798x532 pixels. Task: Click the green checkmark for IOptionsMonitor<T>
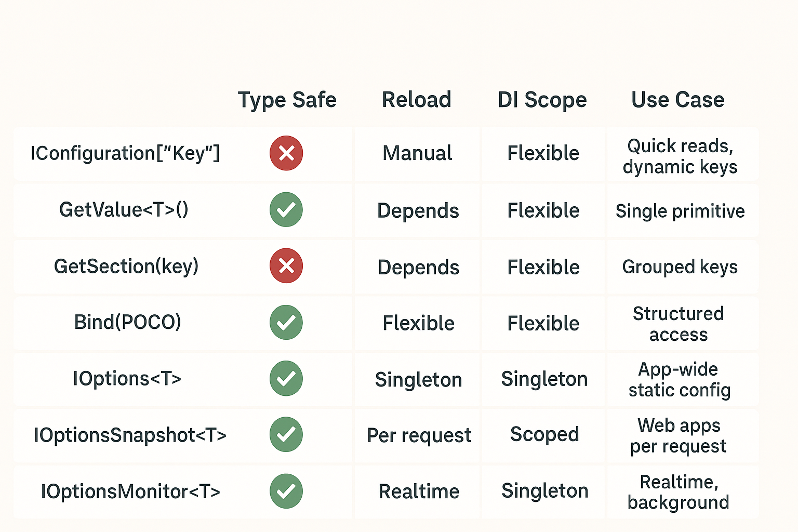click(286, 491)
